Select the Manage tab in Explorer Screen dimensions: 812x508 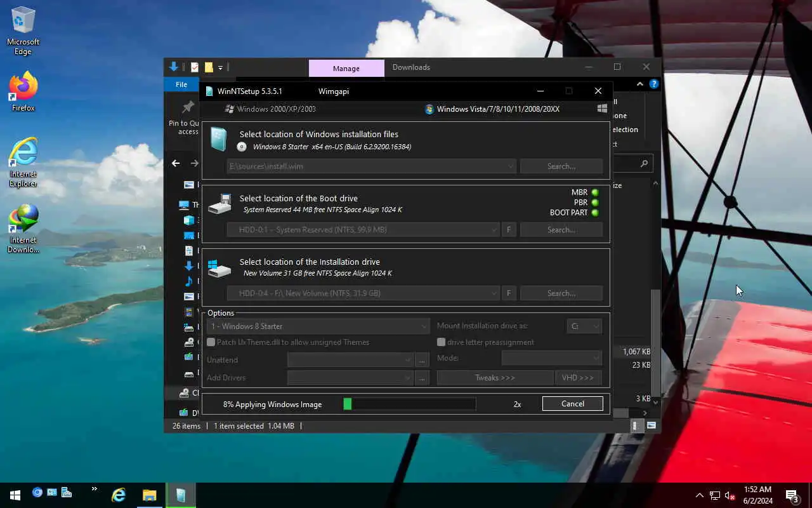tap(346, 69)
